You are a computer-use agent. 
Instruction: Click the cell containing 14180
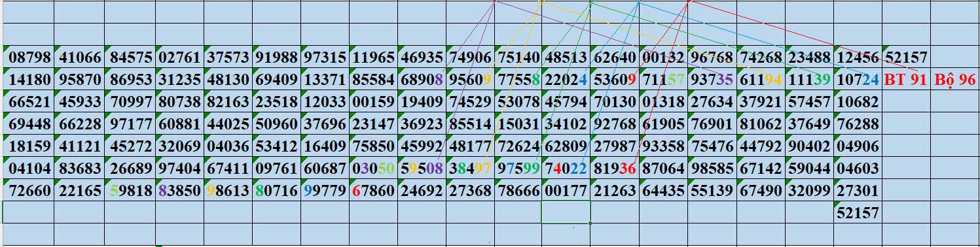pos(29,80)
